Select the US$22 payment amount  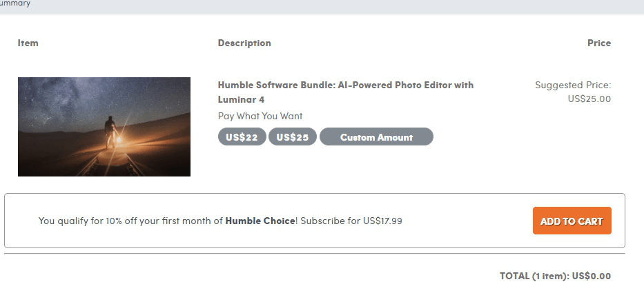[x=242, y=137]
